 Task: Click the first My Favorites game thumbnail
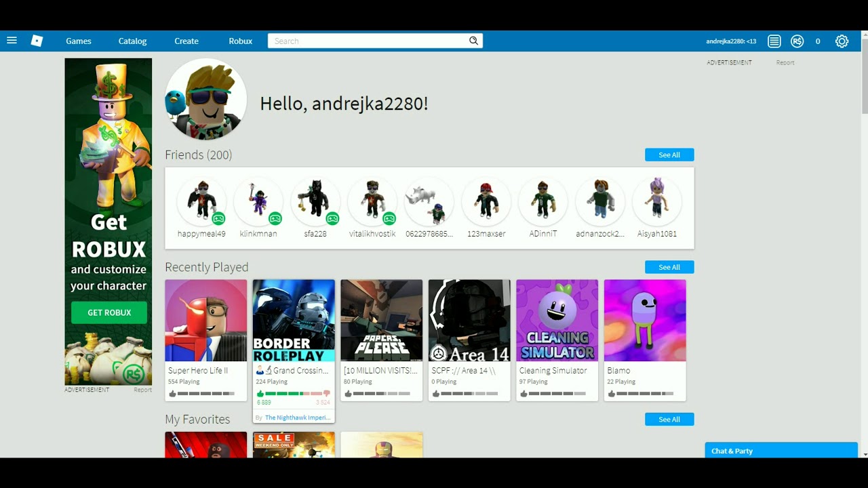(x=206, y=445)
